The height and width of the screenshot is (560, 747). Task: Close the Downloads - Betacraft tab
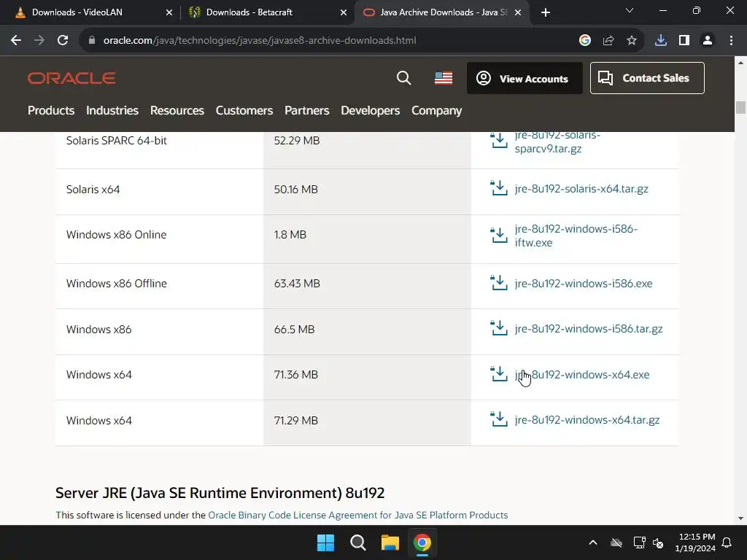pos(344,13)
